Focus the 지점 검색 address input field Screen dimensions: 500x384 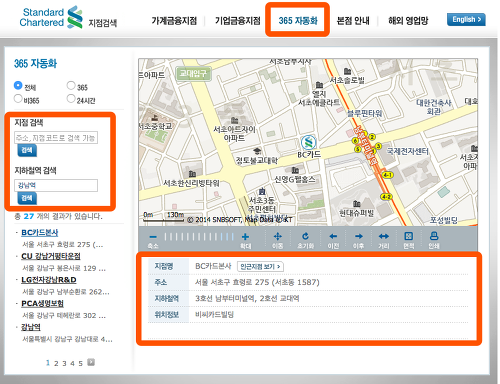[x=56, y=138]
